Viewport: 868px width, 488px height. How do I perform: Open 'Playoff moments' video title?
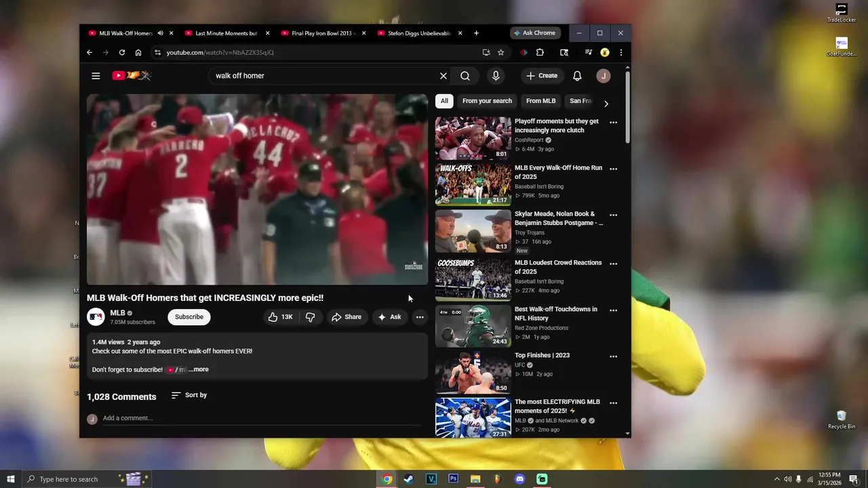pyautogui.click(x=556, y=125)
